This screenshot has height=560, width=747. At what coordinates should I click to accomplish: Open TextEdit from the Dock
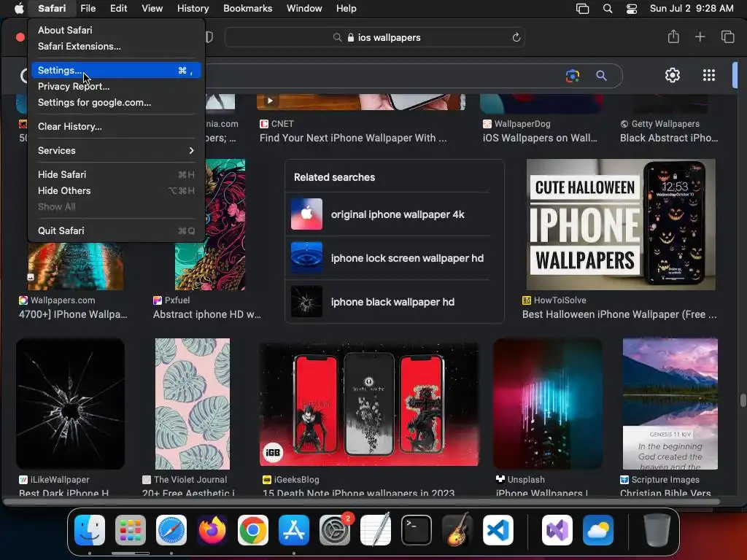pos(376,530)
